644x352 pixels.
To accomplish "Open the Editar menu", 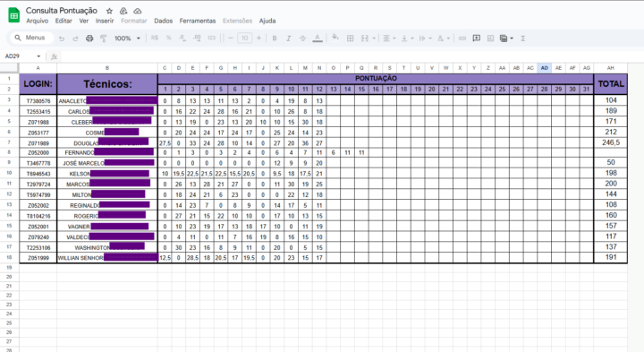I will click(64, 21).
